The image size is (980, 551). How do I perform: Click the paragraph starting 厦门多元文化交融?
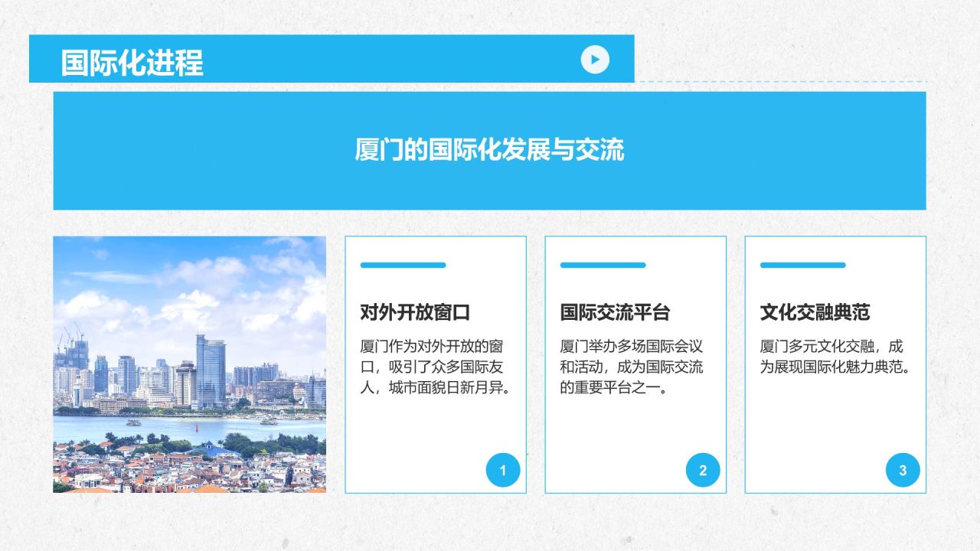tap(835, 357)
